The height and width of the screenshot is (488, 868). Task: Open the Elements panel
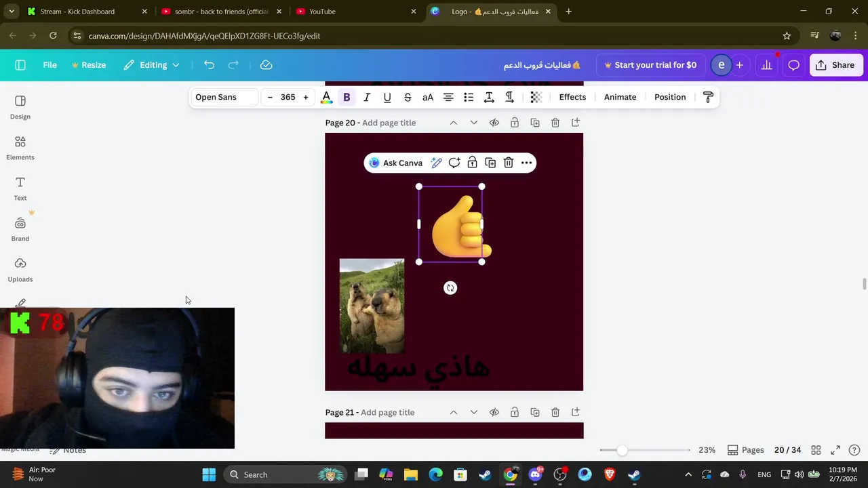click(x=20, y=148)
